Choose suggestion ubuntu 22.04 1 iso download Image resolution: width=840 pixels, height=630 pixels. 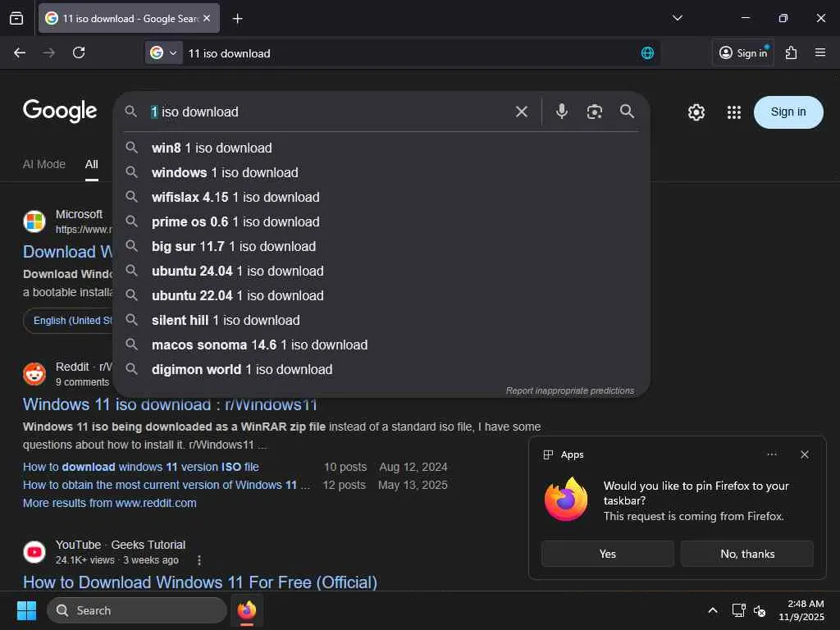pyautogui.click(x=381, y=295)
